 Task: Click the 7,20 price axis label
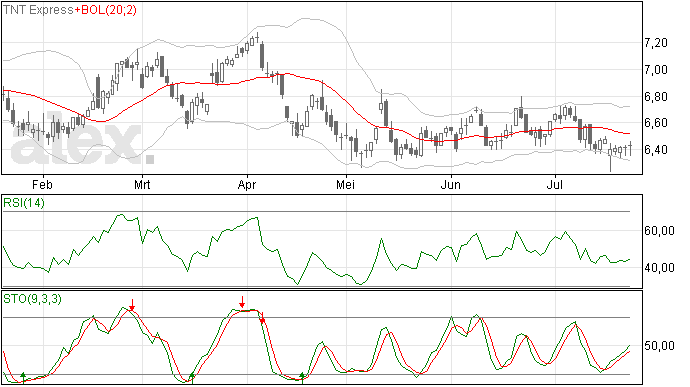[656, 43]
